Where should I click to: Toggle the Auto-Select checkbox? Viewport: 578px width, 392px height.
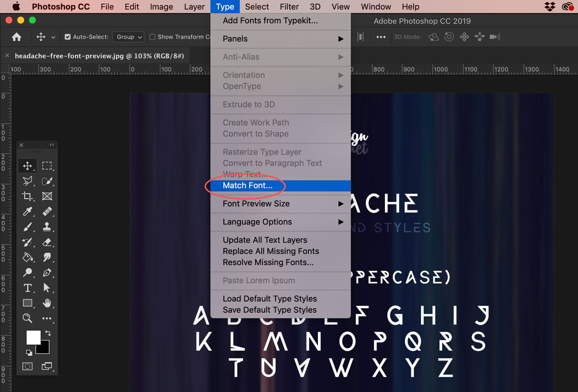pyautogui.click(x=67, y=37)
